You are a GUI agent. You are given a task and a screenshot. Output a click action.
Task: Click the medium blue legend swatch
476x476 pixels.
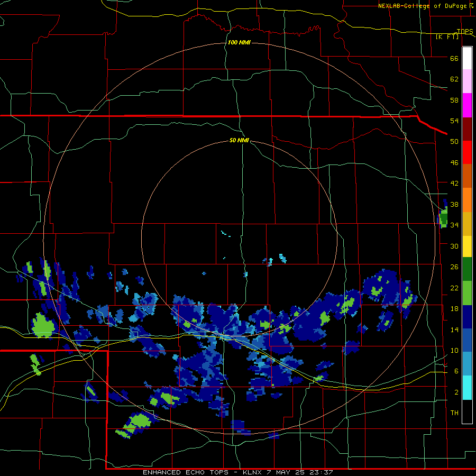pos(467,340)
